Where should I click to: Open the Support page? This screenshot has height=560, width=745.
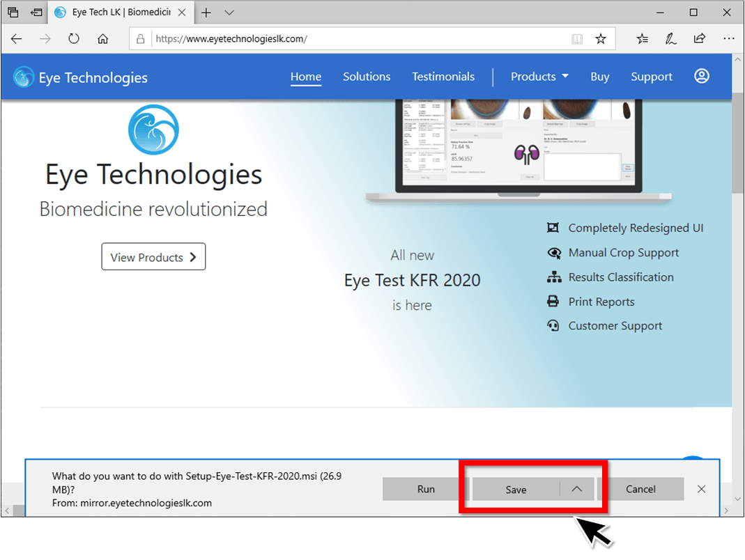click(x=652, y=77)
